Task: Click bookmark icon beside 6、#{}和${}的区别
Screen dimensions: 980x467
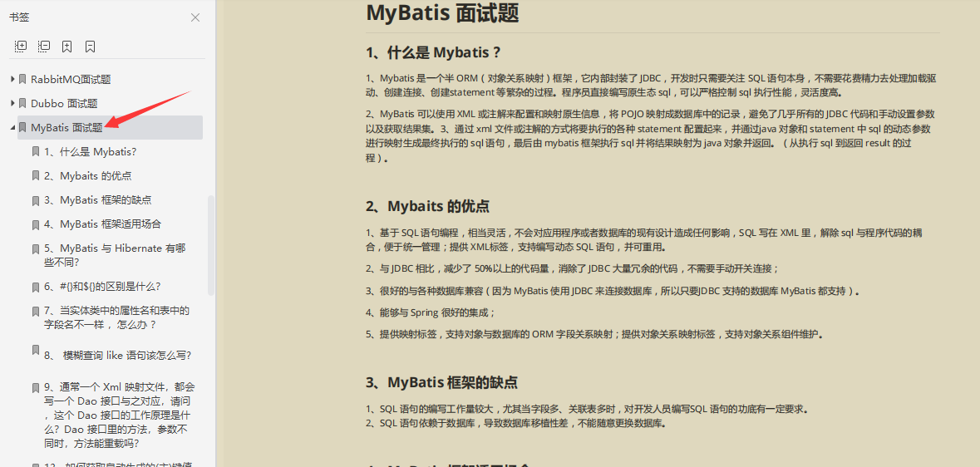Action: pyautogui.click(x=37, y=287)
